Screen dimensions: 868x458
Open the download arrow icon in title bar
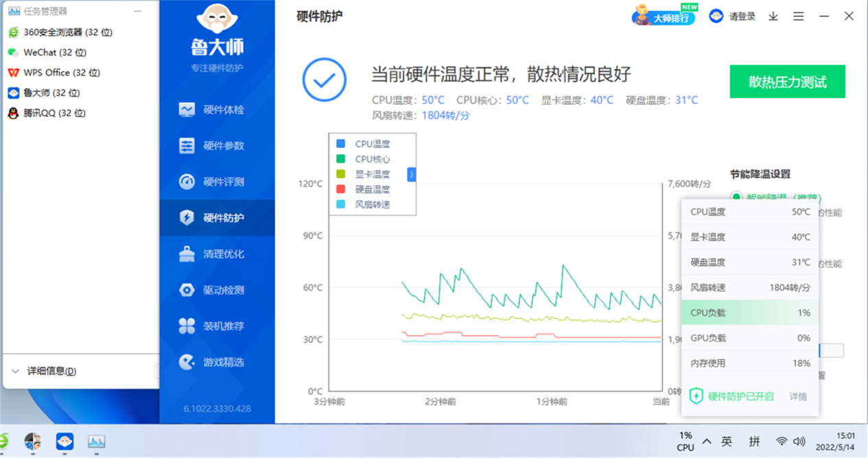point(773,16)
